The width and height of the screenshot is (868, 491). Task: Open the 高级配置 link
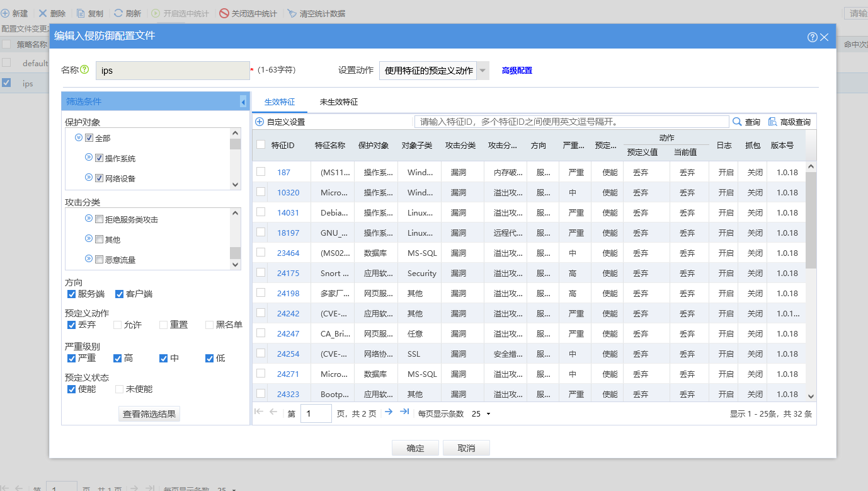tap(517, 71)
